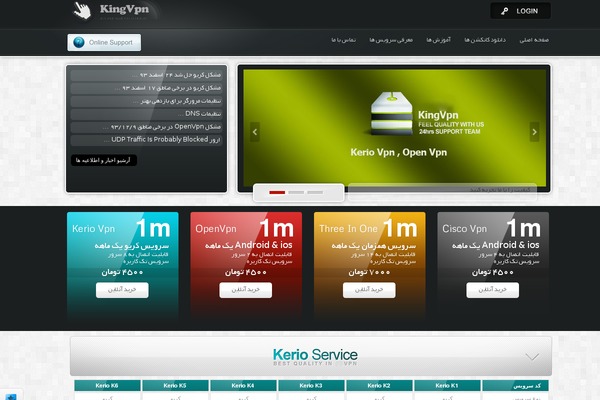Open the news archive button آرشیو اخبار
Viewport: 600px width, 400px height.
(104, 160)
